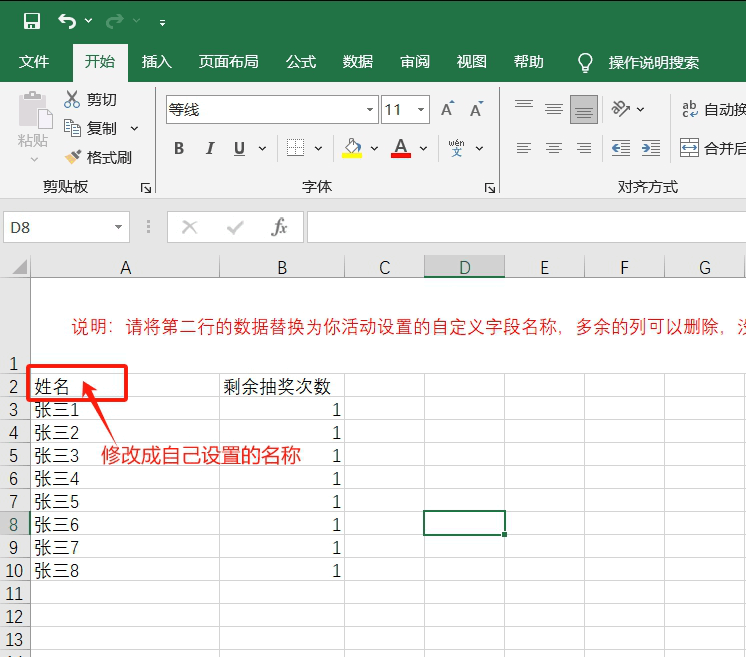Click the 自动换行 wrap text button
Viewport: 746px width, 657px height.
click(712, 110)
